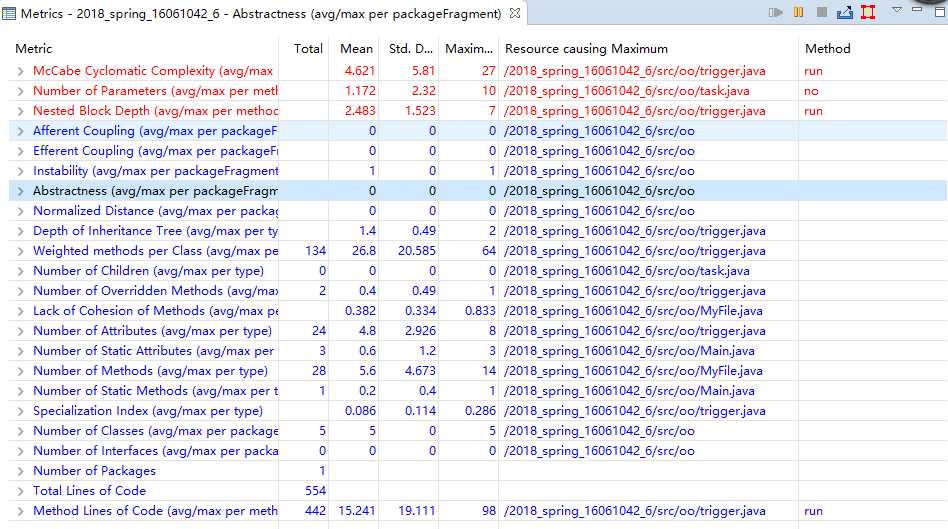The height and width of the screenshot is (529, 948).
Task: Select Weighted methods per Class metric name
Action: [x=155, y=250]
